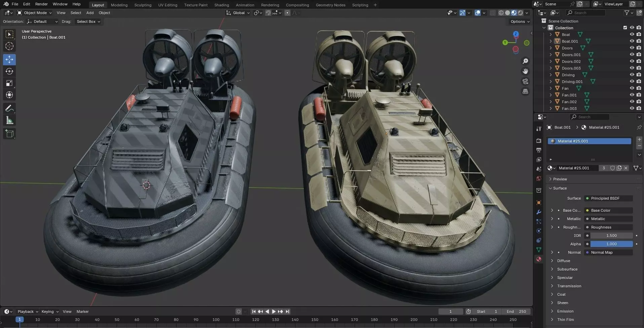Play the animation forward
This screenshot has width=644, height=328.
(x=274, y=312)
